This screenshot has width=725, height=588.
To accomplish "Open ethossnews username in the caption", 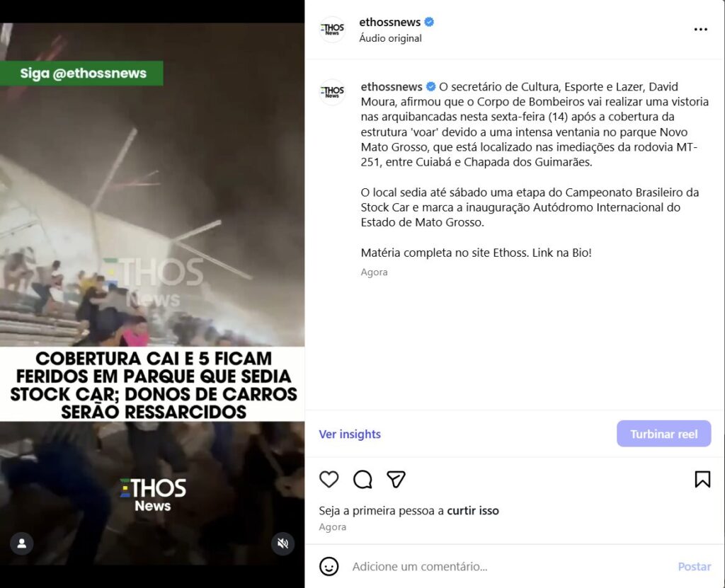I will 391,86.
